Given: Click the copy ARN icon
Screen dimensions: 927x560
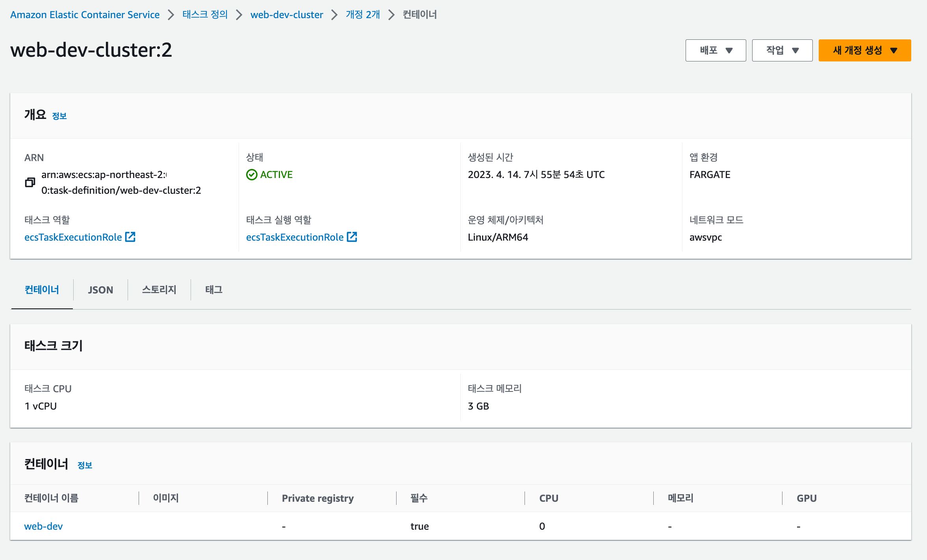Looking at the screenshot, I should 30,182.
